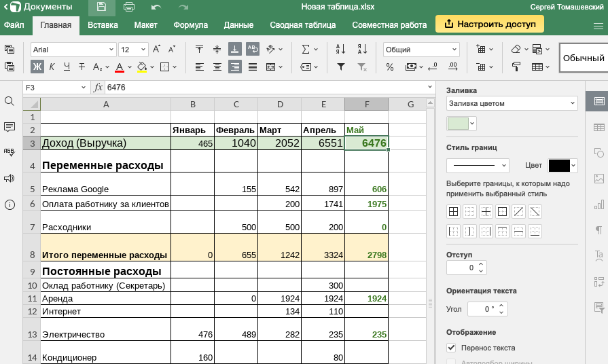The image size is (608, 364).
Task: Open the chart settings icon in right sidebar
Action: point(598,204)
